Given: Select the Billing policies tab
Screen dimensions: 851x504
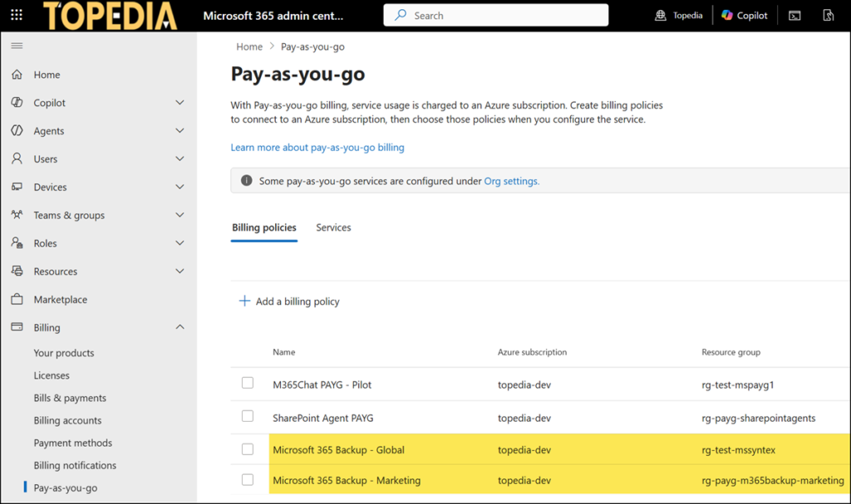Looking at the screenshot, I should click(x=263, y=228).
